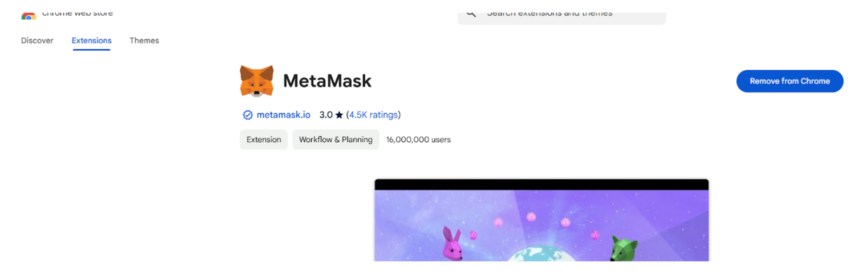
Task: Click the green animal in the preview
Action: 624,248
